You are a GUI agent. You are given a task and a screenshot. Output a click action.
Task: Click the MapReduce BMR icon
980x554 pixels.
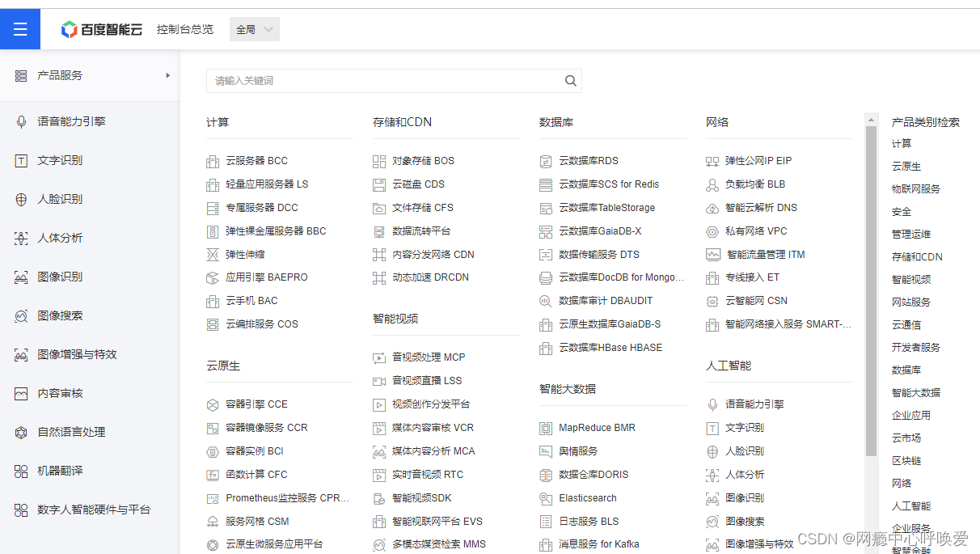point(546,428)
